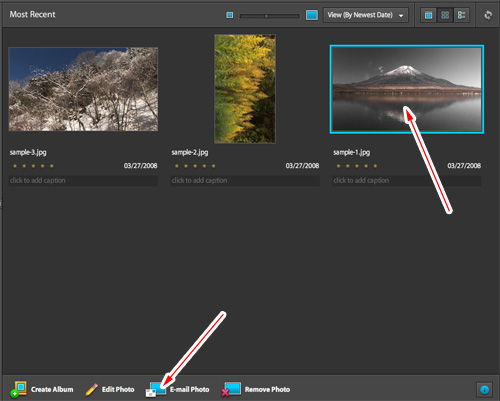Click the blue info icon
The image size is (500, 401).
[x=484, y=389]
